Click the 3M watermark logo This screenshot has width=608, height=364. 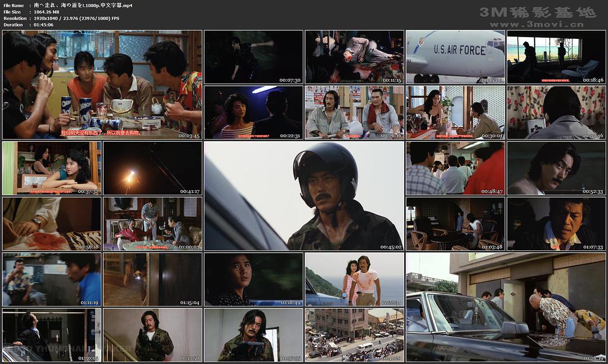(x=537, y=12)
